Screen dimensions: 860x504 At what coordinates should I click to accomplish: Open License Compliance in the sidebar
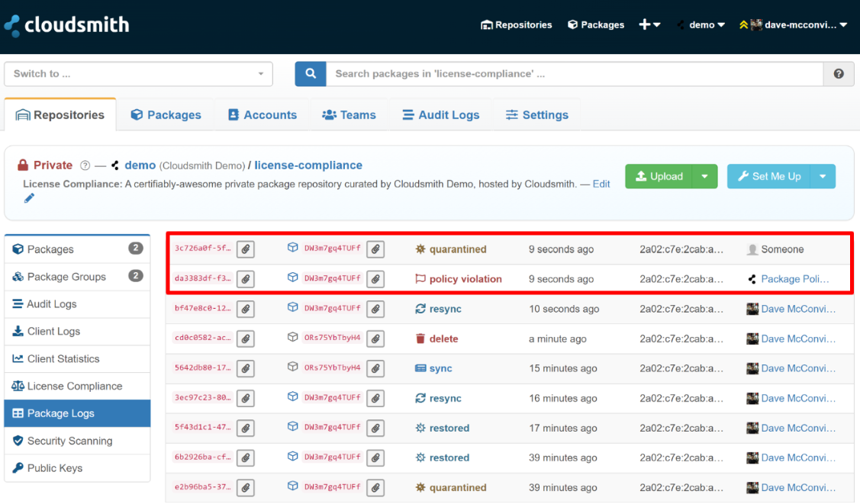point(77,387)
